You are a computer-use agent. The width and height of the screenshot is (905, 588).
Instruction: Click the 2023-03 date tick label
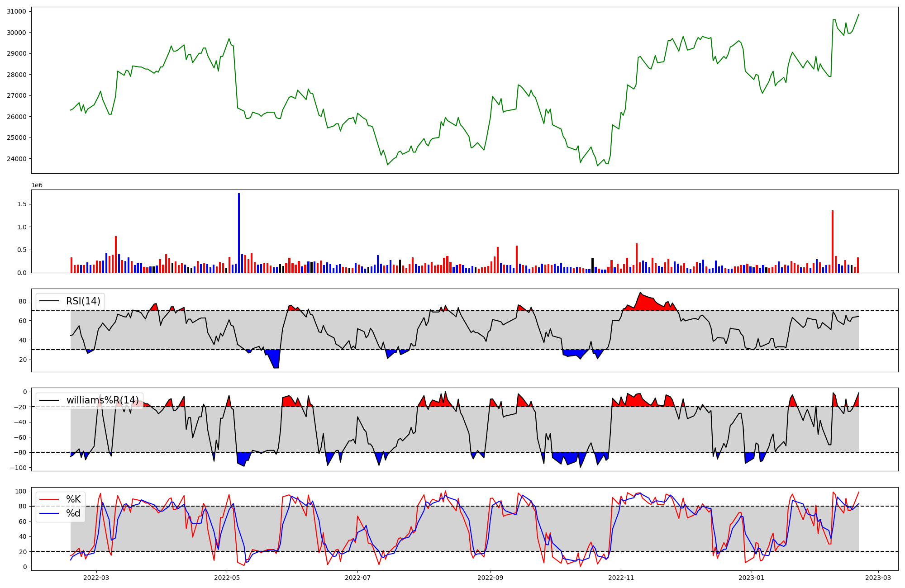pyautogui.click(x=878, y=578)
